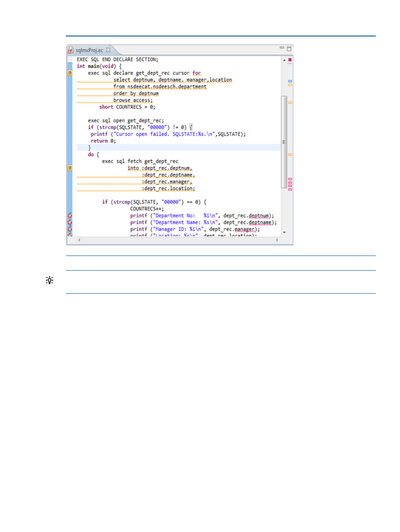Click 'if (strcmp(SQLSTATE, "00000") != 0)' line

(x=140, y=127)
